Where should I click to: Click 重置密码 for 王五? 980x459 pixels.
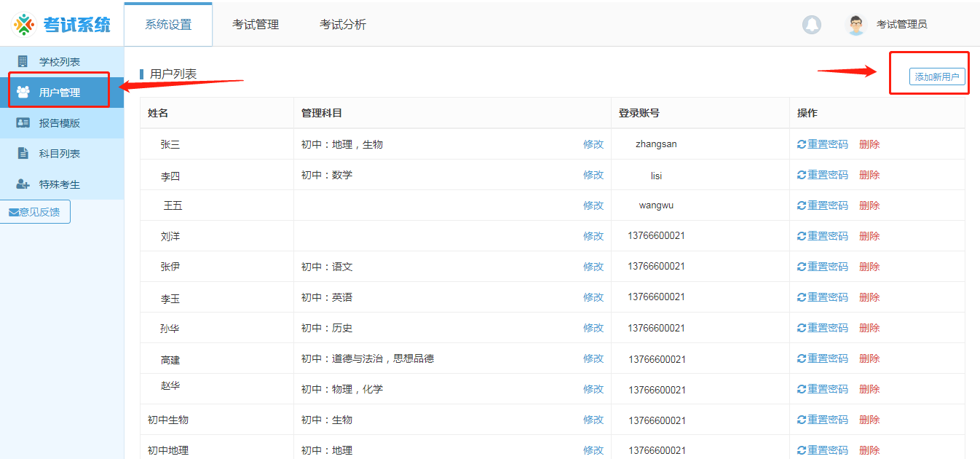[828, 205]
